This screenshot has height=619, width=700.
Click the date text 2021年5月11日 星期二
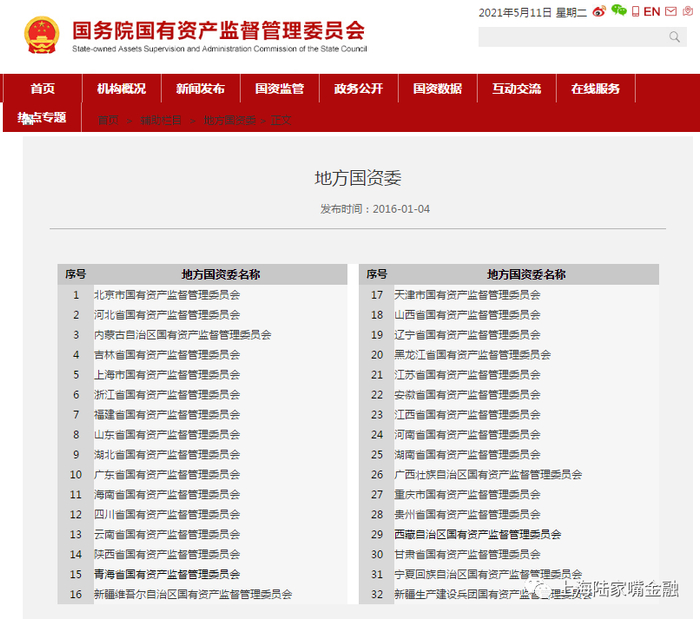pos(533,12)
